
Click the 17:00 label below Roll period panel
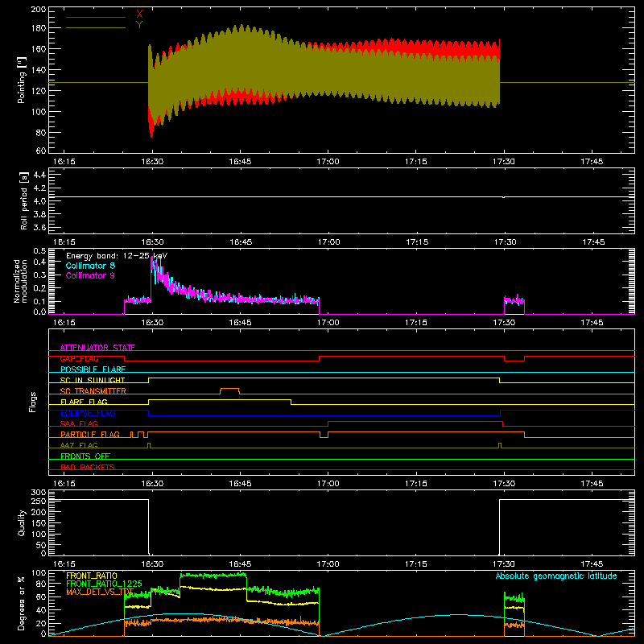click(328, 242)
